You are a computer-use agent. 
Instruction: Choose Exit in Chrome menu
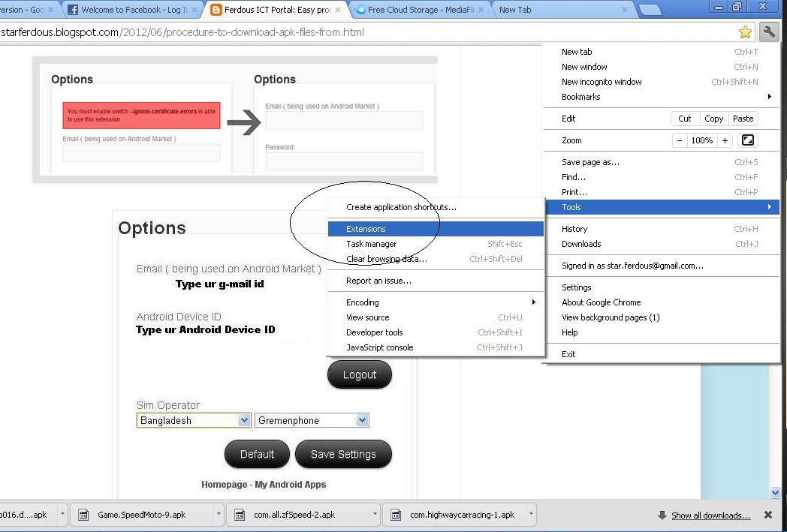pos(662,354)
